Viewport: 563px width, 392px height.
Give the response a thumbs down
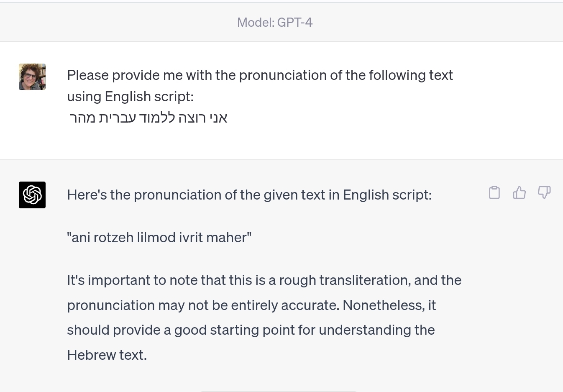(544, 192)
